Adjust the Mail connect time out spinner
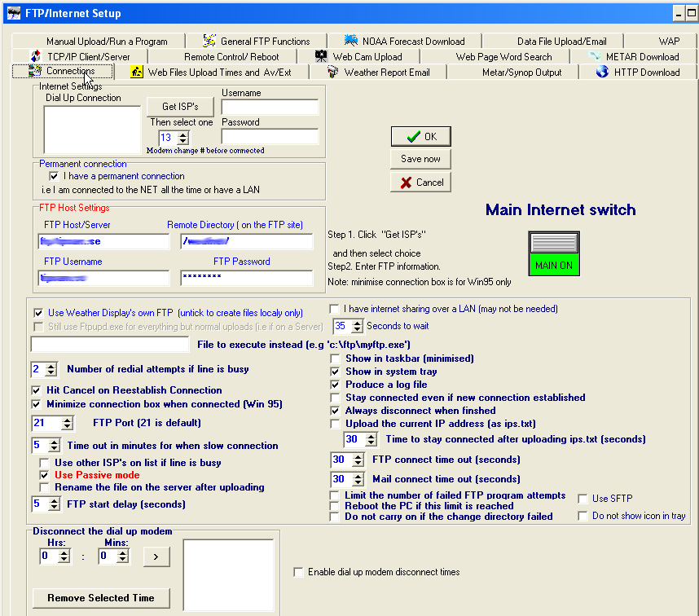The image size is (699, 616). 358,479
